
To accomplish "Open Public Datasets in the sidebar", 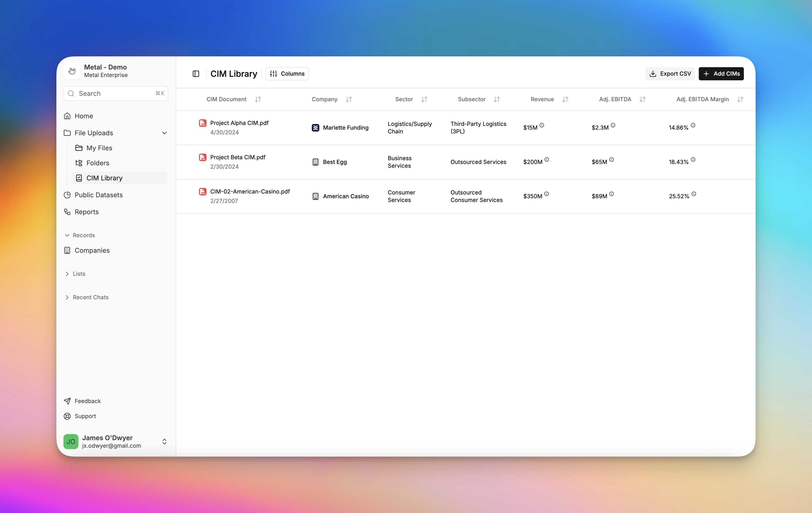I will point(98,195).
